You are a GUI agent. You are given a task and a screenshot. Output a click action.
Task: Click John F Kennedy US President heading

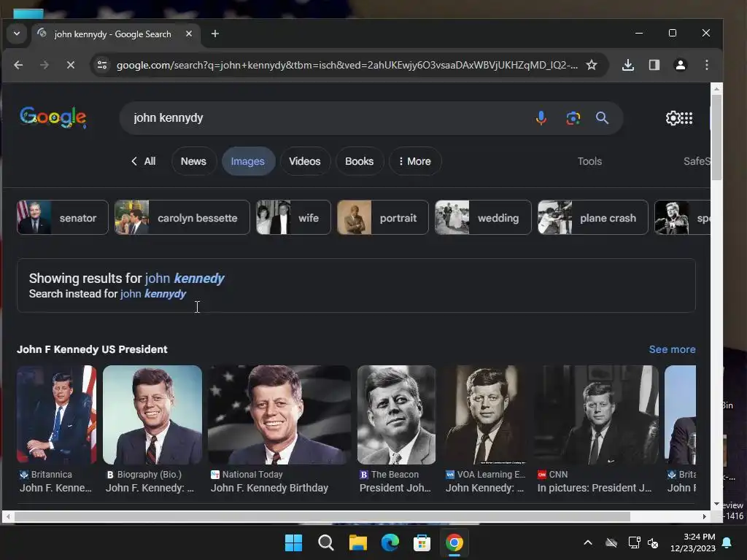pos(92,349)
